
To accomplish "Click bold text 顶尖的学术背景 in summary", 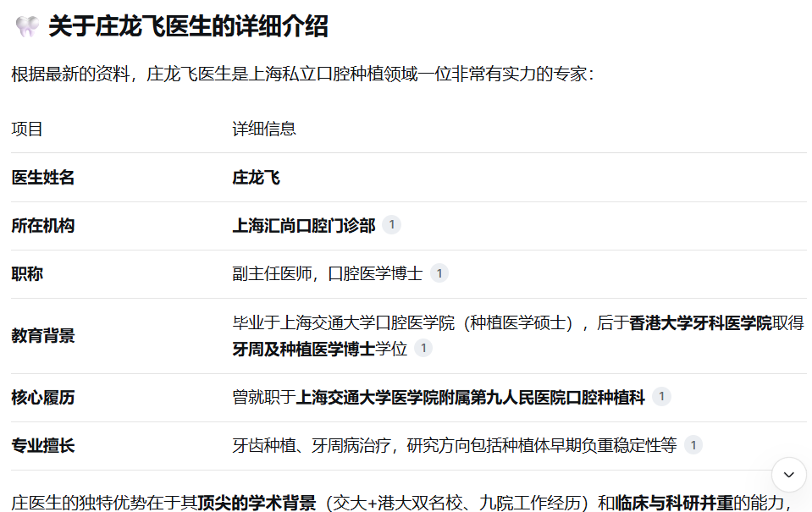I will tap(257, 503).
